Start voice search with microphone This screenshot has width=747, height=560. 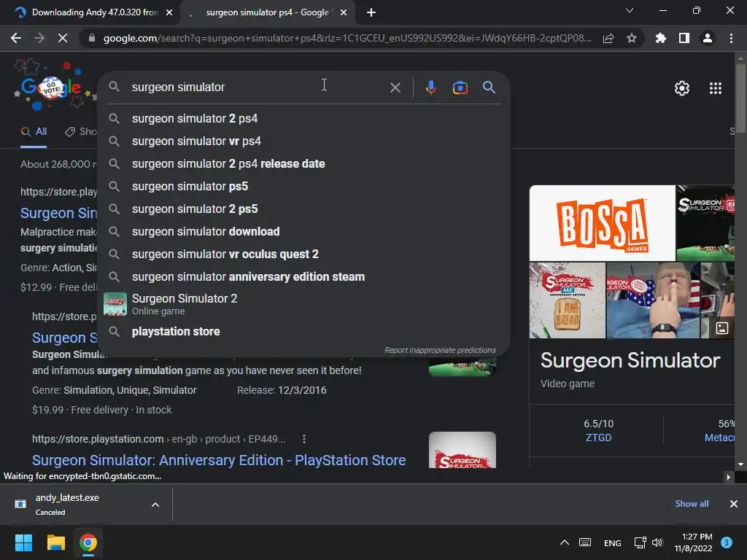coord(430,87)
